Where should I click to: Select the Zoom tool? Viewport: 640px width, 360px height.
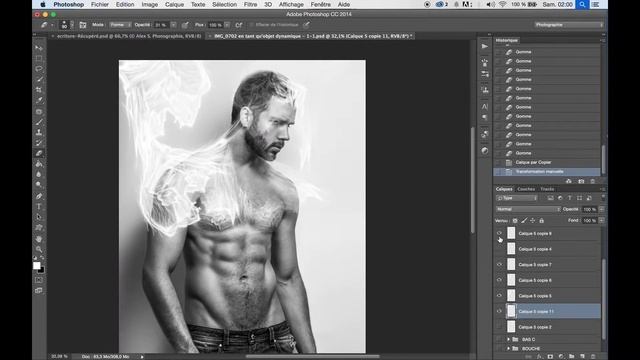click(x=39, y=249)
